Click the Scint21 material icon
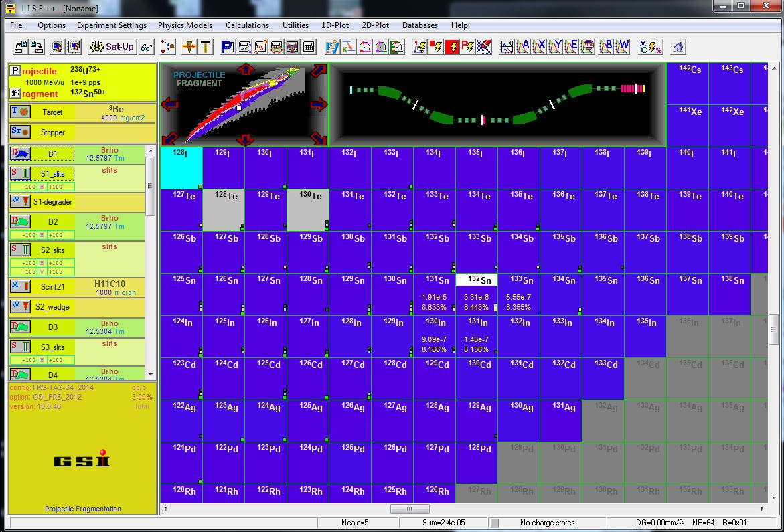This screenshot has width=784, height=532. (x=20, y=287)
